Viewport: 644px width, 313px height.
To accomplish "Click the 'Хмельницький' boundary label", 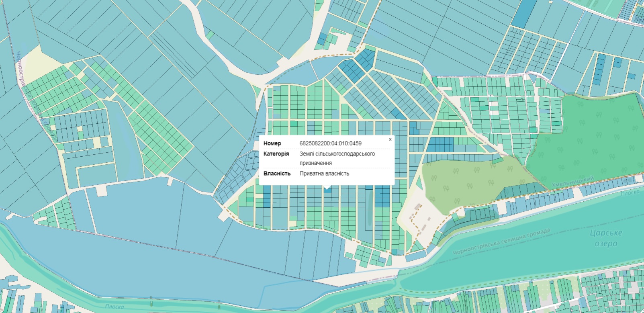I will (572, 182).
